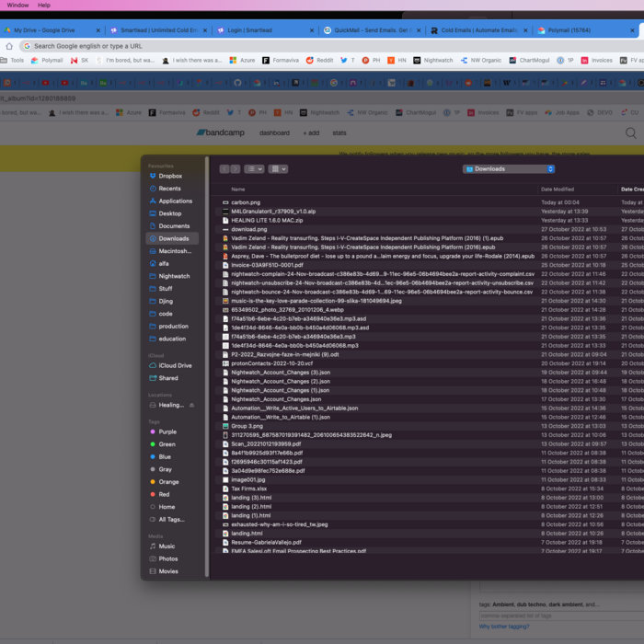
Task: Open the Djing folder in sidebar
Action: [166, 301]
